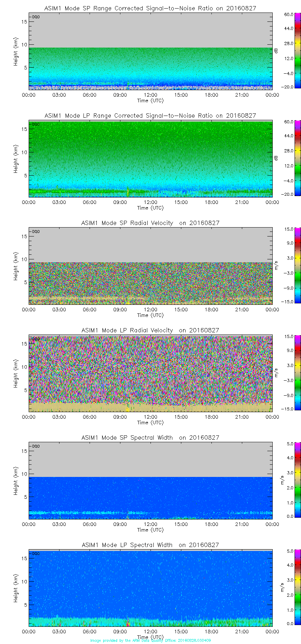This screenshot has height=644, width=301.
Task: Select the Mode LP Radial Velocity title
Action: pos(150,330)
